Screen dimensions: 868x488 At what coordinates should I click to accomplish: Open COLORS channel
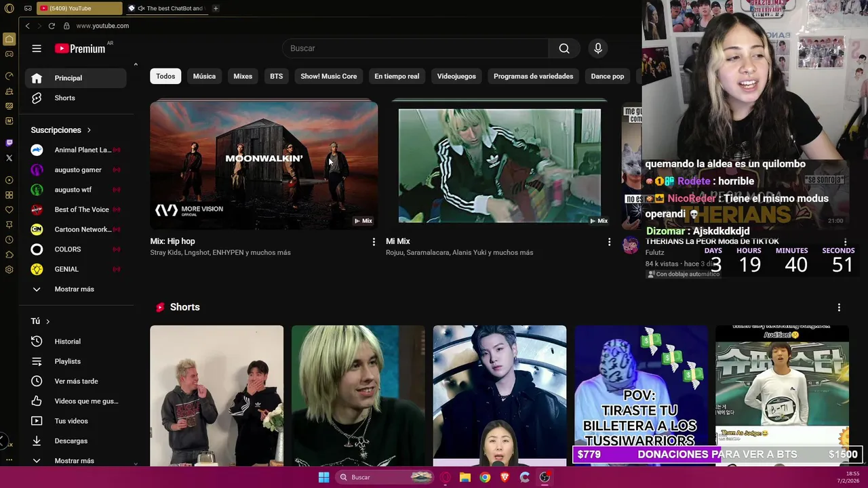(x=76, y=249)
